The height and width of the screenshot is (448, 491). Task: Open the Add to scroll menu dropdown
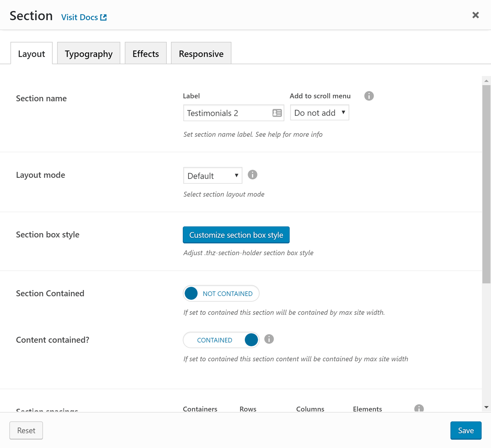pos(319,113)
